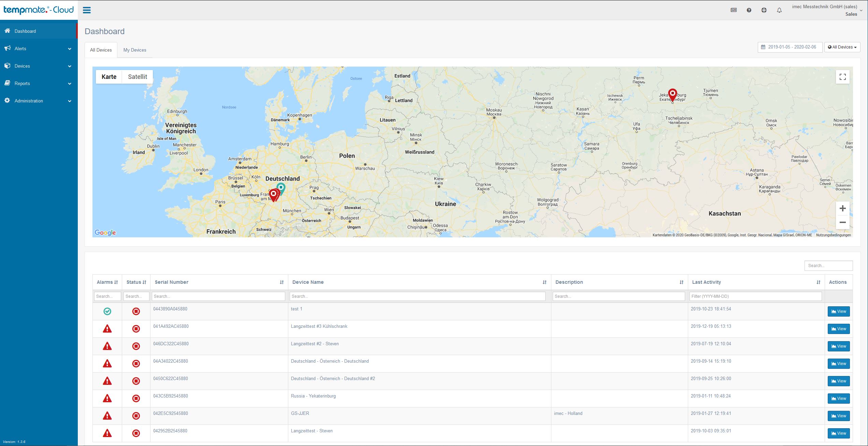Click the teal map pin in Germany

[281, 187]
